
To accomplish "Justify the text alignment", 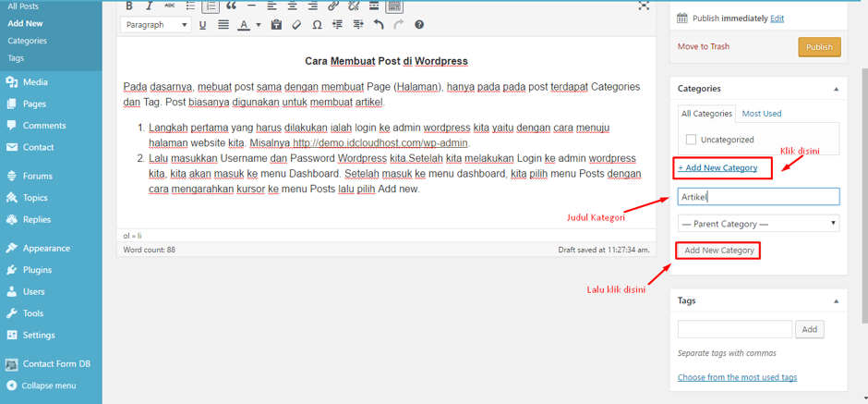I will click(223, 25).
